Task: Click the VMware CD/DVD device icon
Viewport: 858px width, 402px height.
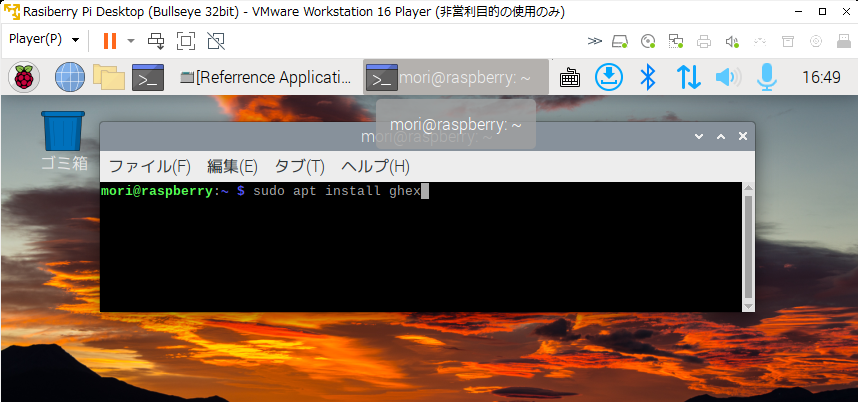Action: pyautogui.click(x=648, y=41)
